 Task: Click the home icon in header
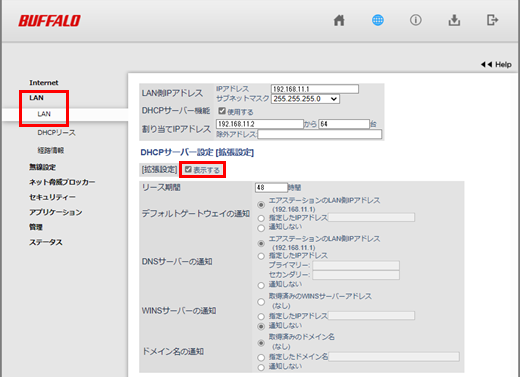pos(339,20)
